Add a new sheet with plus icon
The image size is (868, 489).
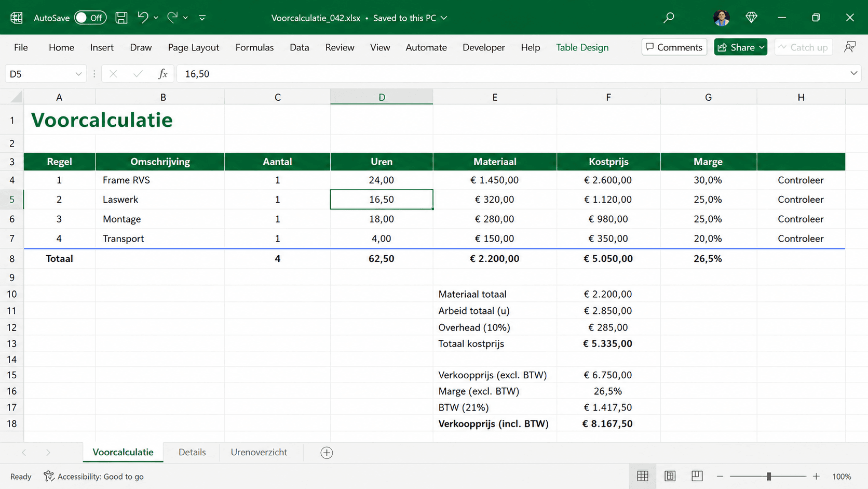tap(327, 453)
